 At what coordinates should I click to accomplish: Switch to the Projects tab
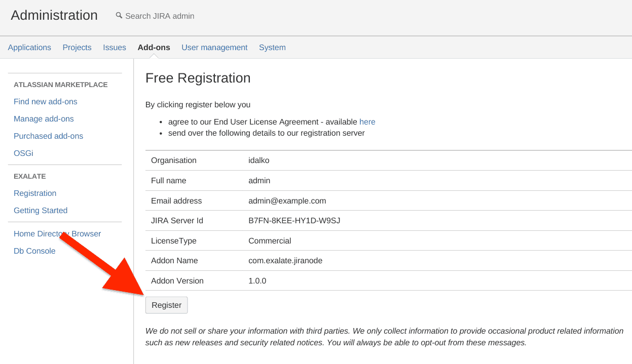tap(77, 48)
